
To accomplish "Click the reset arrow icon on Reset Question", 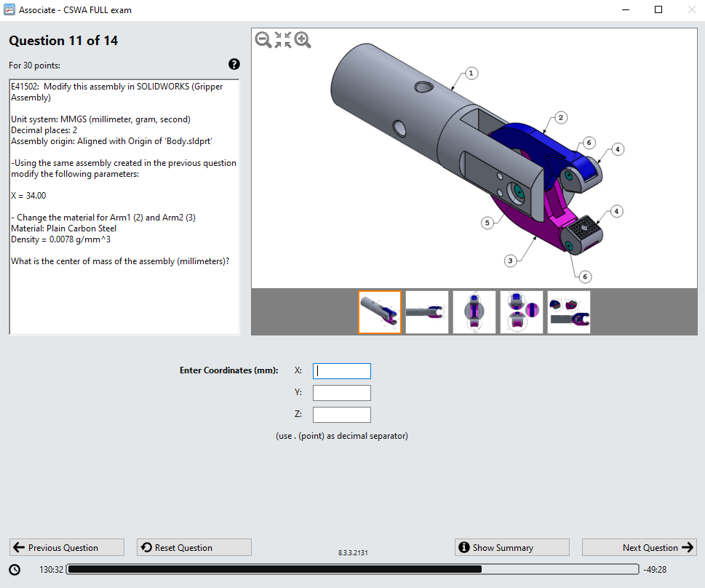I will point(146,547).
